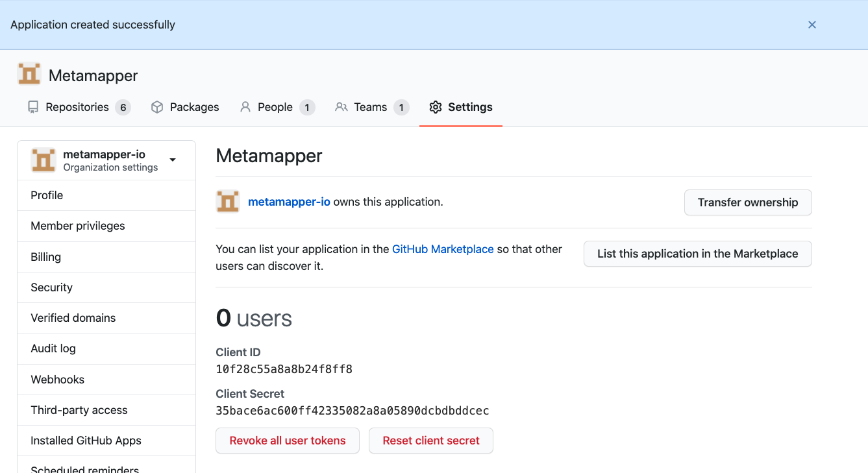868x473 pixels.
Task: Select the Settings tab
Action: coord(461,107)
